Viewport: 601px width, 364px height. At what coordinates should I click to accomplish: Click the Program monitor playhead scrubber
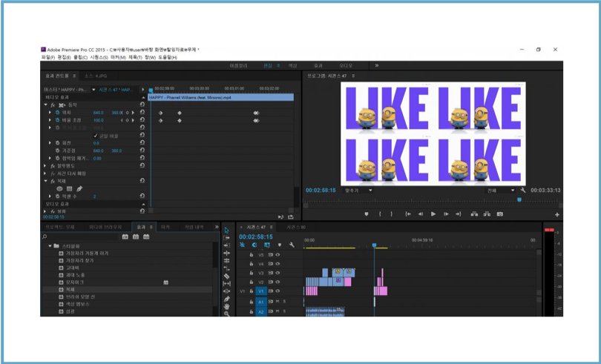pyautogui.click(x=519, y=199)
